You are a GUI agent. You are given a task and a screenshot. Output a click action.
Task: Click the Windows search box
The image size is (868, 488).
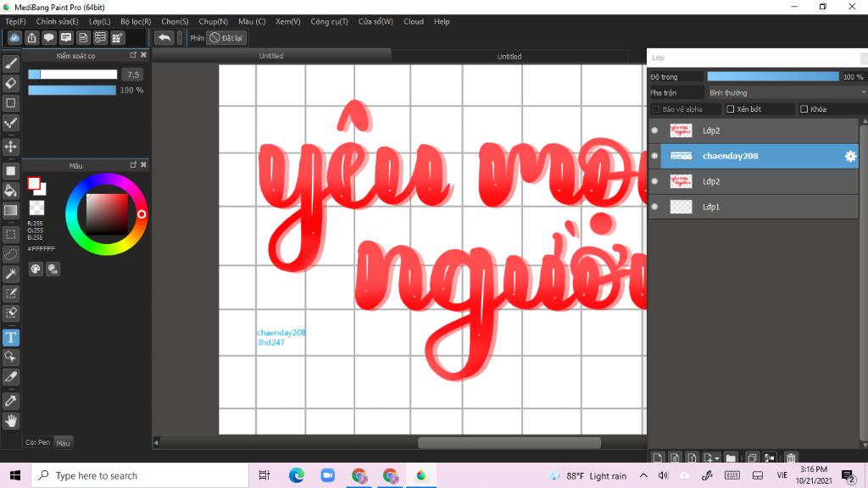[x=140, y=475]
